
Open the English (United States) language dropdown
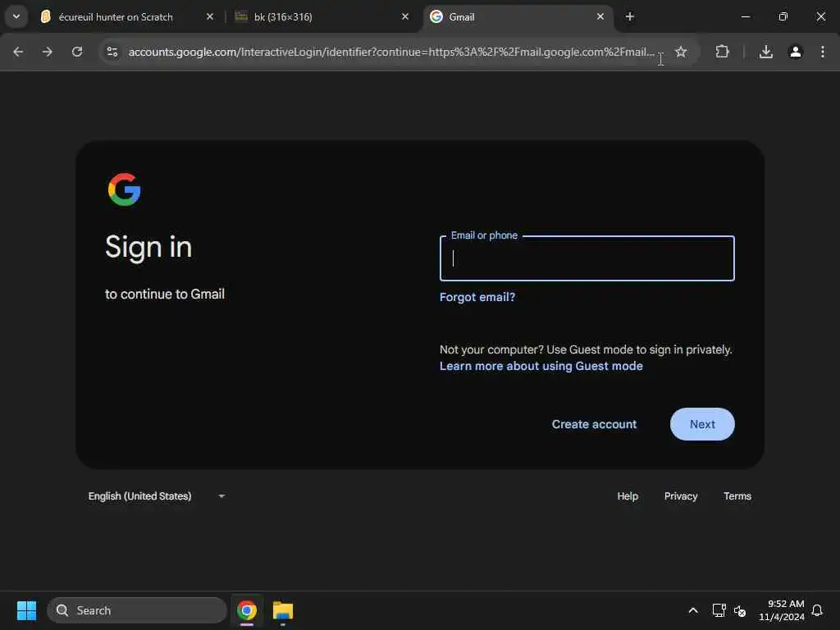click(157, 496)
